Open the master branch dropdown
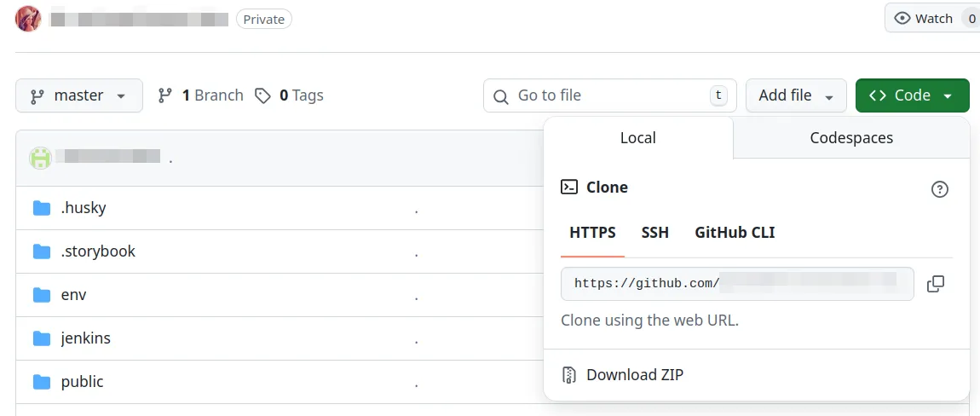This screenshot has width=980, height=416. tap(79, 95)
